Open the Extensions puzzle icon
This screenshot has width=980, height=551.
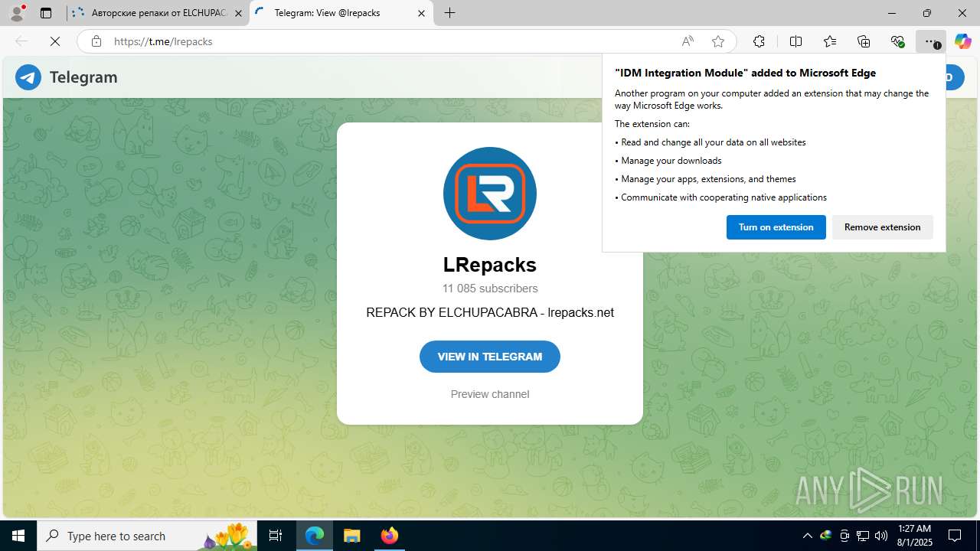point(759,41)
